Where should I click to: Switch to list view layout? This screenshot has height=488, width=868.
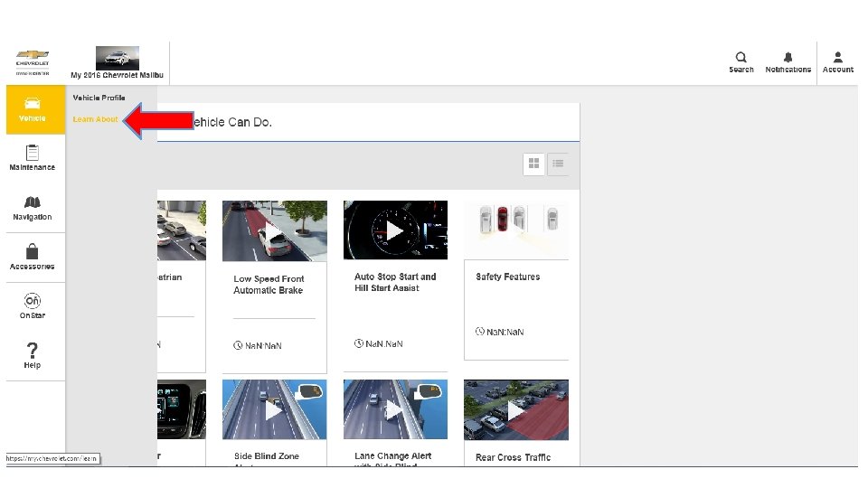tap(558, 164)
